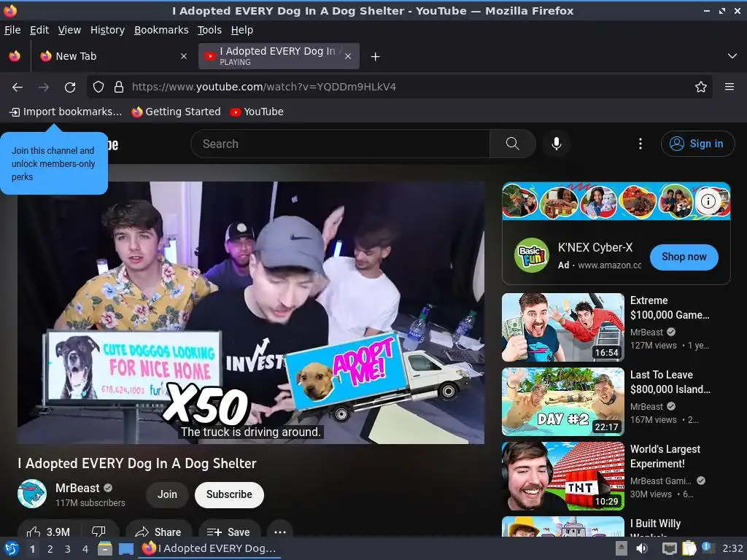Click the browser back arrow

[x=18, y=87]
